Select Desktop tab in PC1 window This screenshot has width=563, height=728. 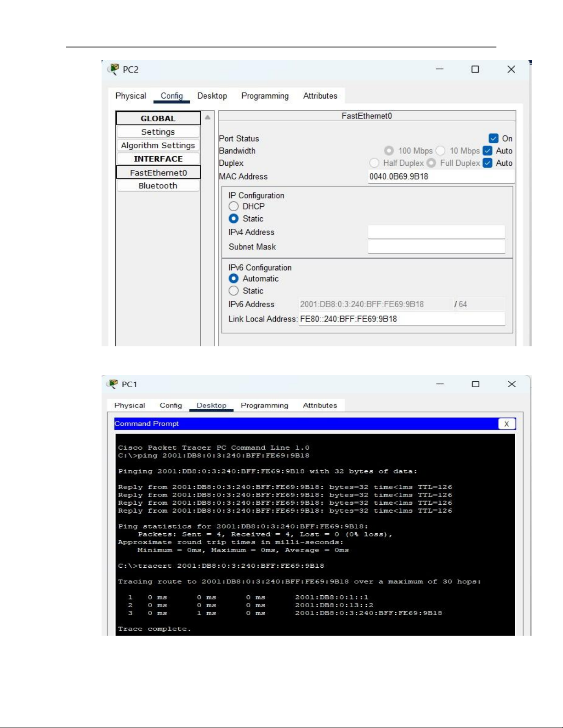tap(211, 405)
